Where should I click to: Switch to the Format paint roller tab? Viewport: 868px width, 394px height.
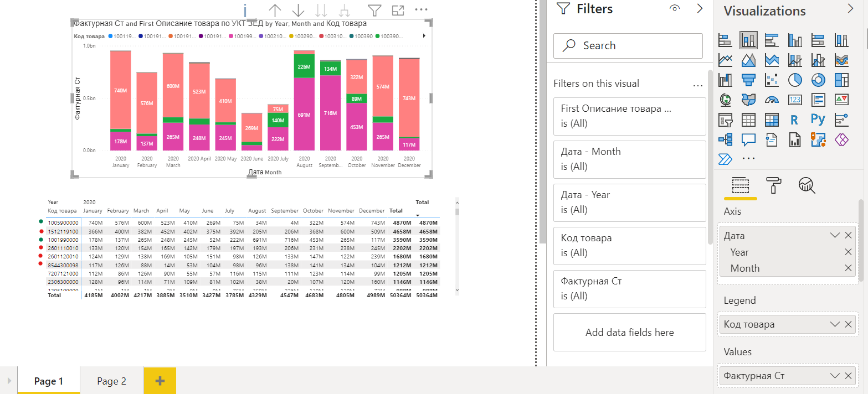[x=774, y=185]
